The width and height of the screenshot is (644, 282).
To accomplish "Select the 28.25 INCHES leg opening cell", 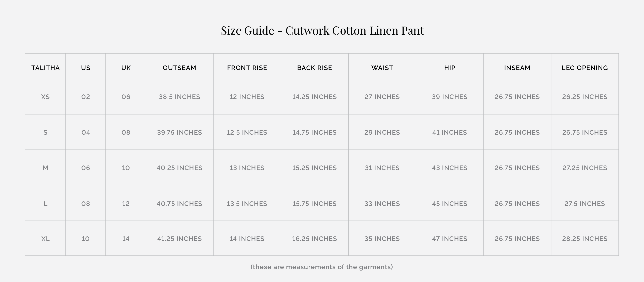I will click(x=585, y=239).
